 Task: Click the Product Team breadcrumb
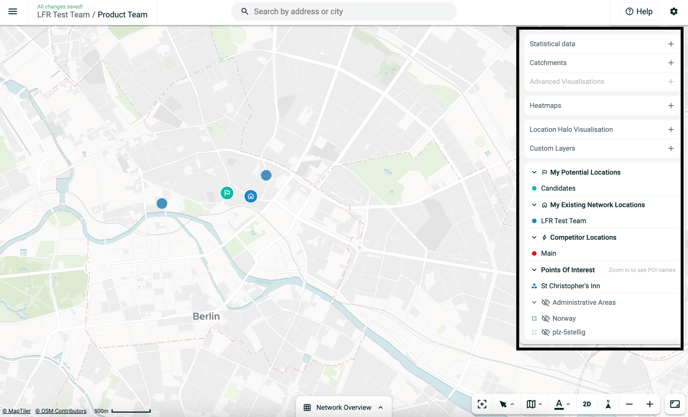click(122, 15)
